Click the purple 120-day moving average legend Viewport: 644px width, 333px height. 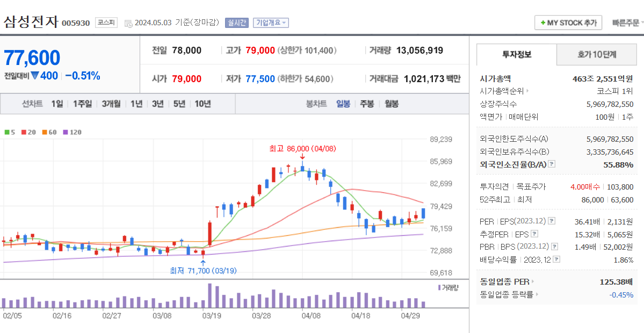coord(72,132)
